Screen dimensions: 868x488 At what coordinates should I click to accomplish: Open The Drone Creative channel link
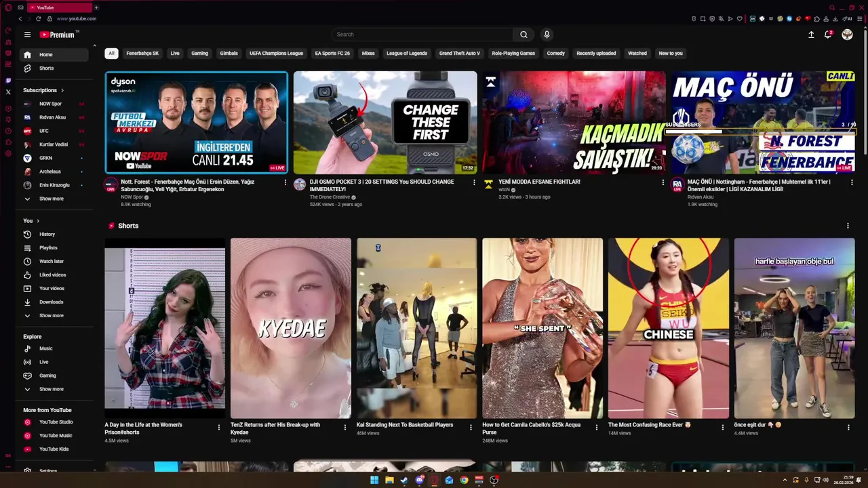click(330, 197)
